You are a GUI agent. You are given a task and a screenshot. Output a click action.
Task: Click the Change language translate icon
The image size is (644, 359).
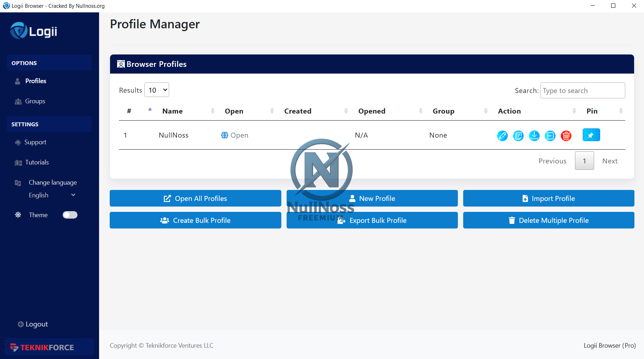(x=18, y=183)
